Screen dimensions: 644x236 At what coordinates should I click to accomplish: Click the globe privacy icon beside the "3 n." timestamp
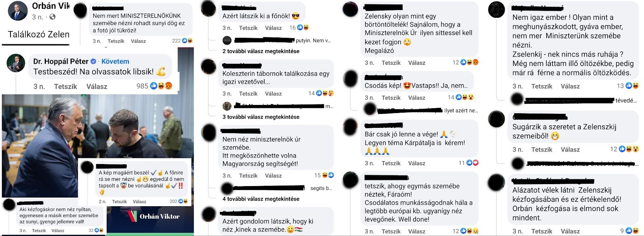[x=52, y=17]
